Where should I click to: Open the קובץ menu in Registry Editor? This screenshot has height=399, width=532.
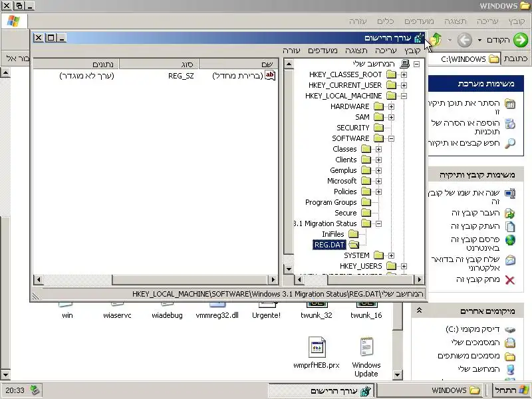(412, 51)
